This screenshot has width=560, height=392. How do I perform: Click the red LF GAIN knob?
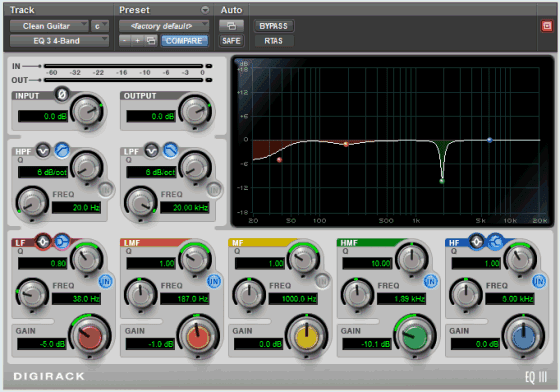coord(89,336)
